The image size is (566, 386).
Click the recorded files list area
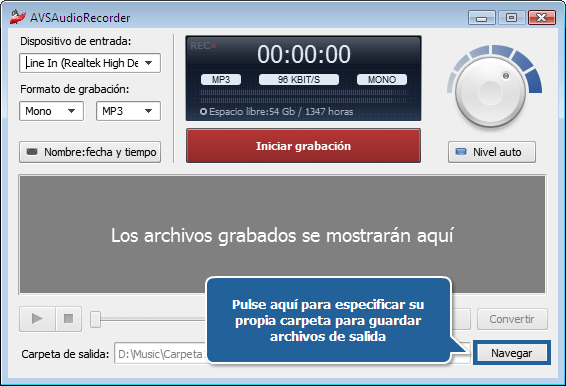282,234
